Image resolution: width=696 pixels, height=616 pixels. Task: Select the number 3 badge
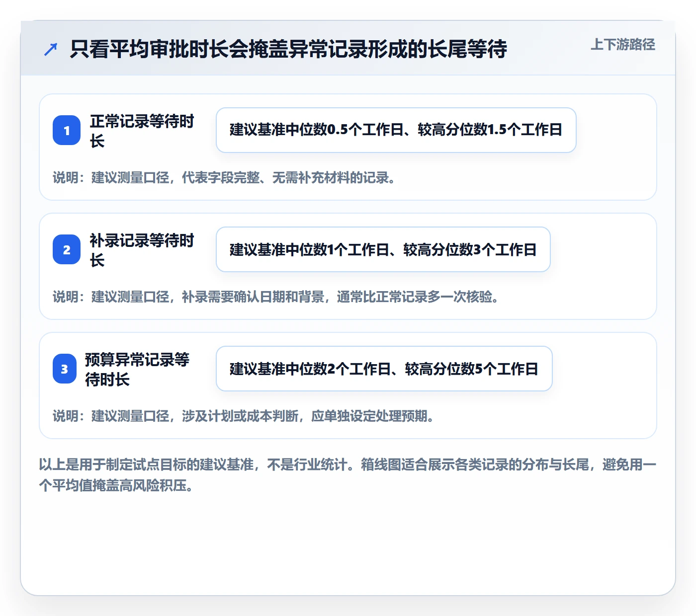pos(65,369)
